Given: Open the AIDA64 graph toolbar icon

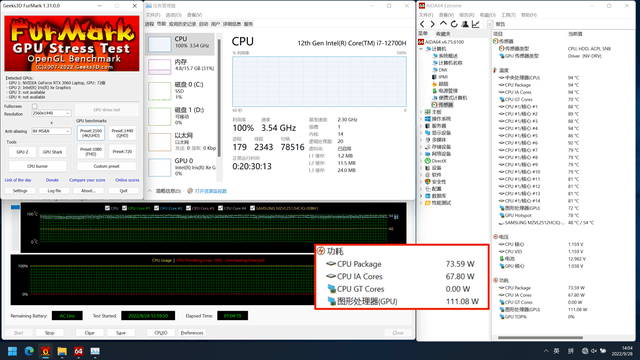Looking at the screenshot, I should 476,24.
